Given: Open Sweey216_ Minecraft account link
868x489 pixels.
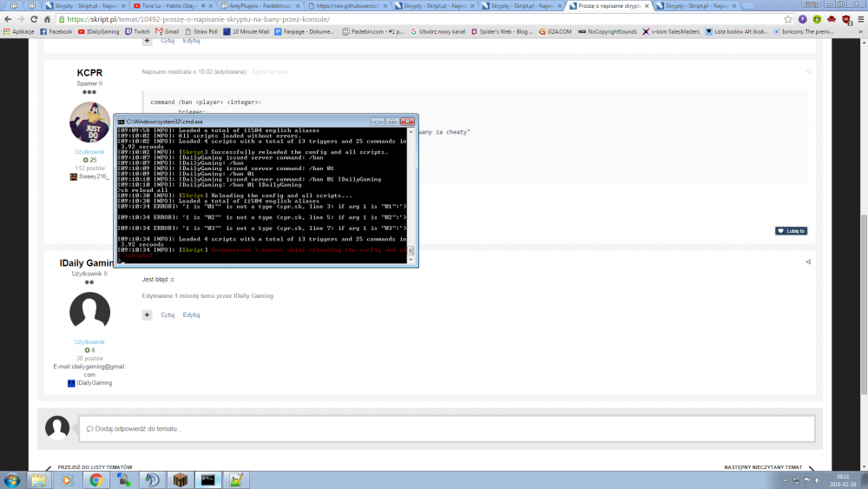Looking at the screenshot, I should point(89,176).
